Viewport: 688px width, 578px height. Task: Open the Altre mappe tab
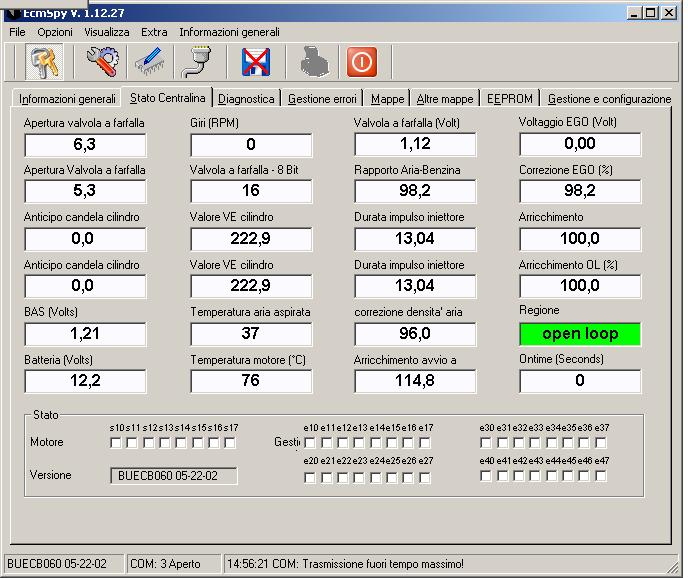[x=445, y=99]
